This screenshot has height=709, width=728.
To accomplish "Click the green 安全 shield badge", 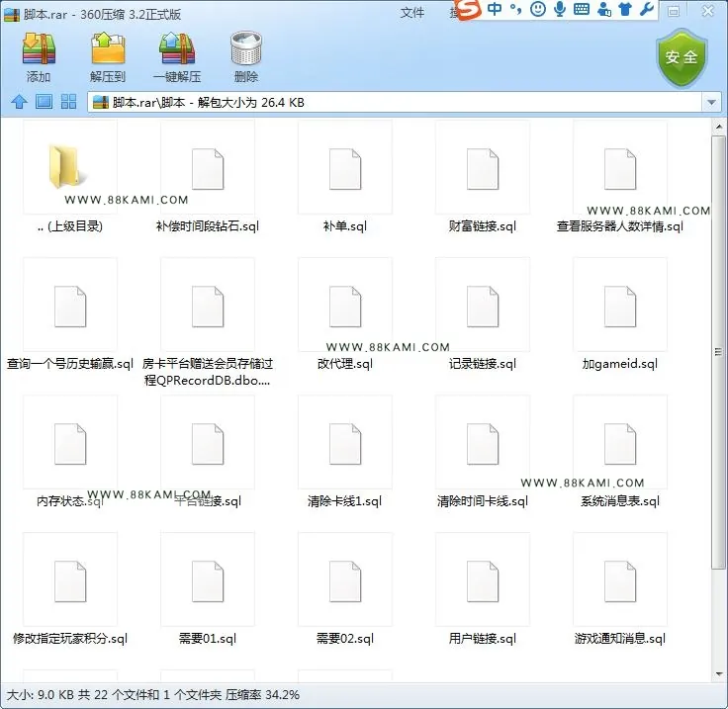I will tap(682, 57).
